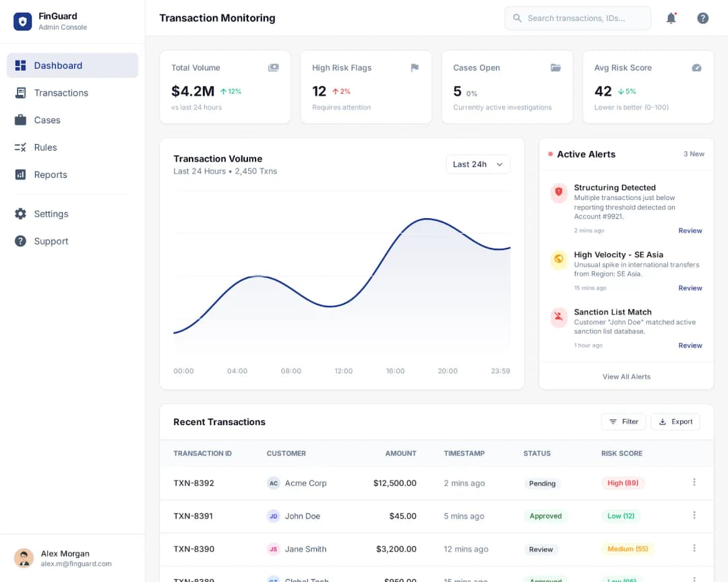This screenshot has height=582, width=728.
Task: Click the flag icon on High Risk Flags card
Action: (x=415, y=68)
